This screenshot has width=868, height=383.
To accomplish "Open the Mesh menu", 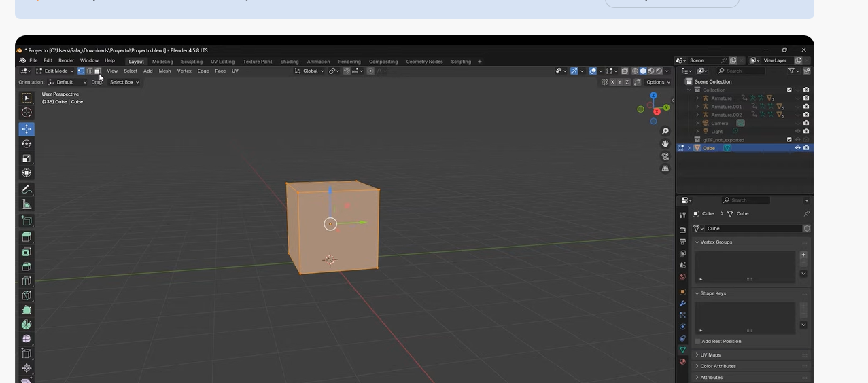I will point(164,71).
